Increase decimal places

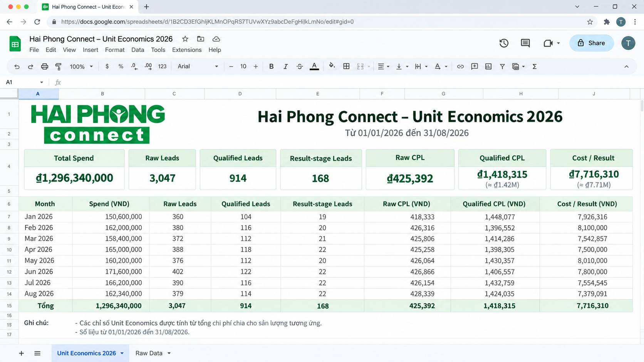[x=148, y=67]
